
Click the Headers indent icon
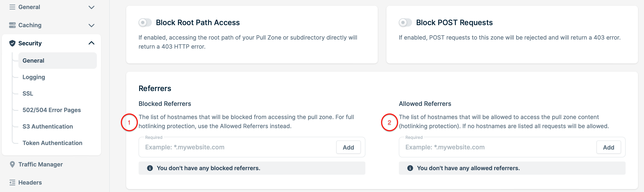click(x=12, y=183)
